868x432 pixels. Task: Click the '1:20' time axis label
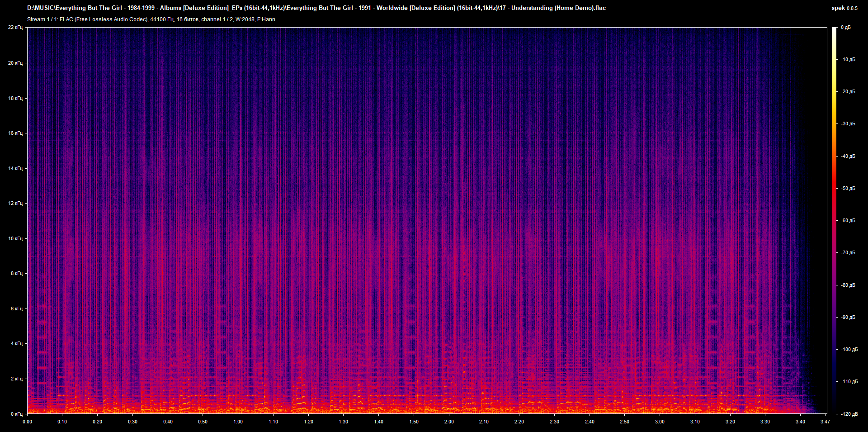(x=308, y=422)
